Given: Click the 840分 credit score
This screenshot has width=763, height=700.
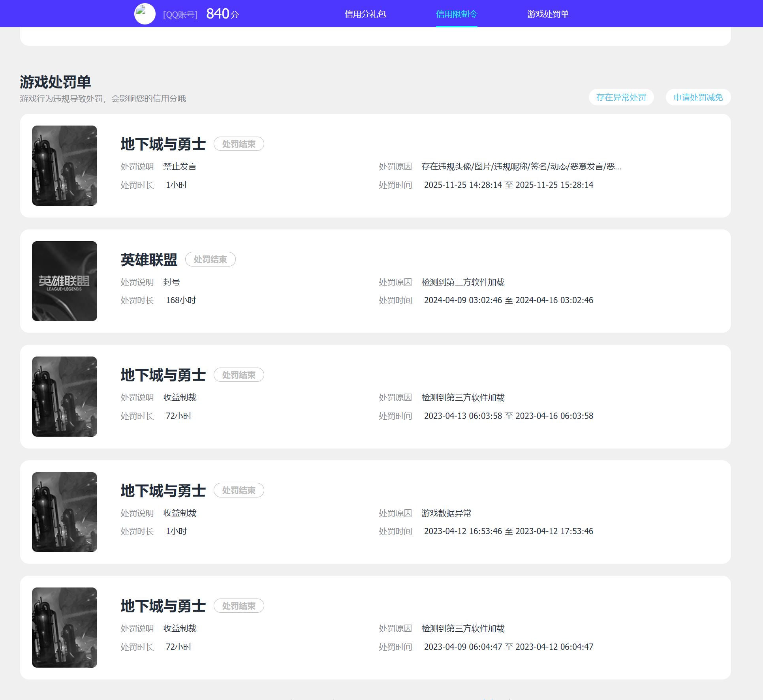Looking at the screenshot, I should [x=222, y=14].
